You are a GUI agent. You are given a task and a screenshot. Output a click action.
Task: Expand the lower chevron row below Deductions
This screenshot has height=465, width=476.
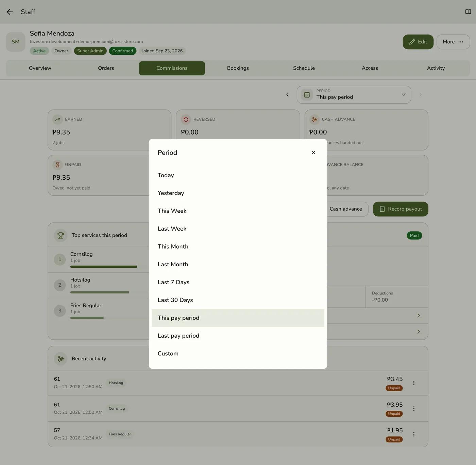419,332
